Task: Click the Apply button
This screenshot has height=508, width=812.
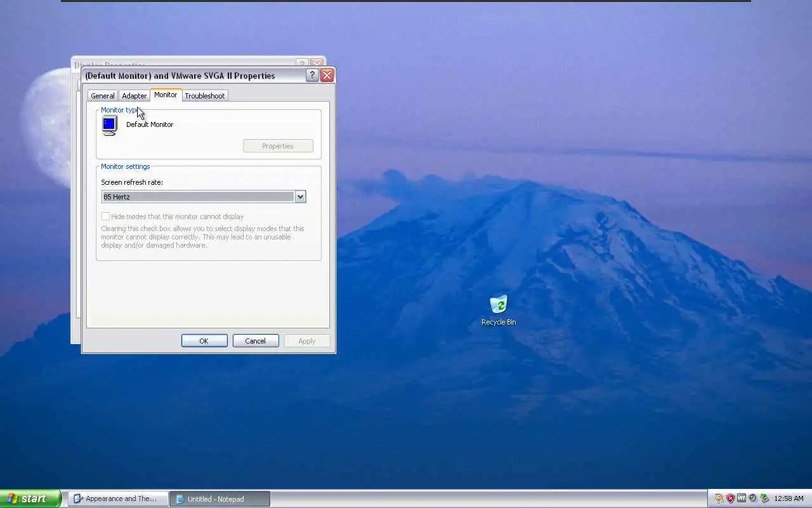Action: pos(307,341)
